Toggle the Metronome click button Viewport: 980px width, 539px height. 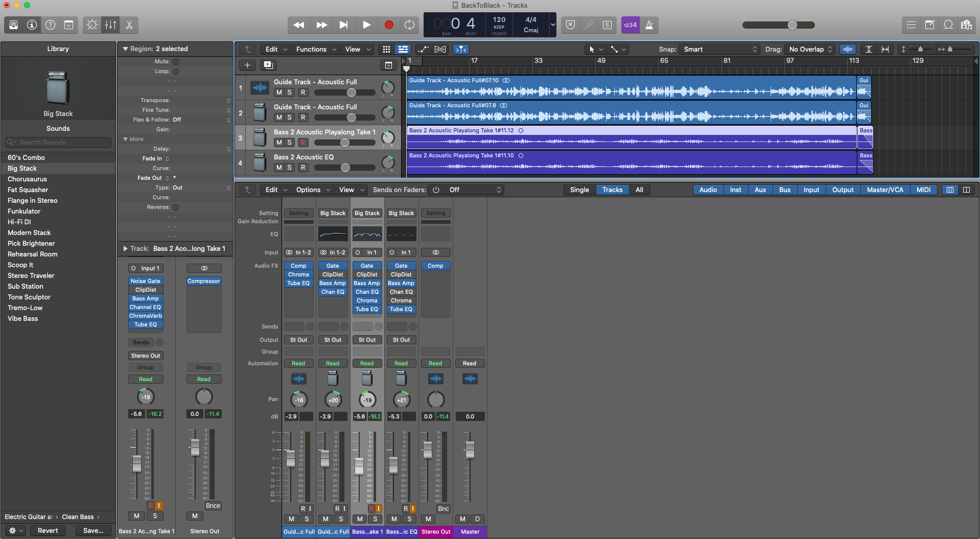[x=649, y=25]
